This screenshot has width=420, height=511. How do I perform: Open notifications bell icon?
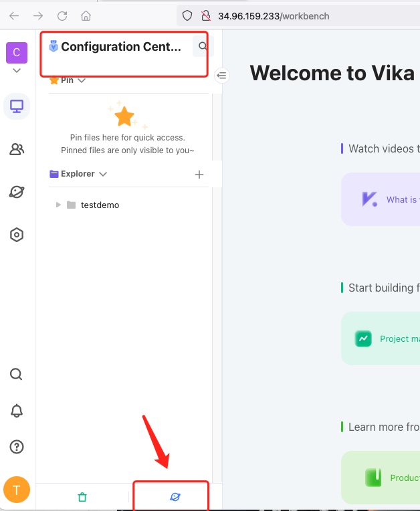(x=17, y=411)
